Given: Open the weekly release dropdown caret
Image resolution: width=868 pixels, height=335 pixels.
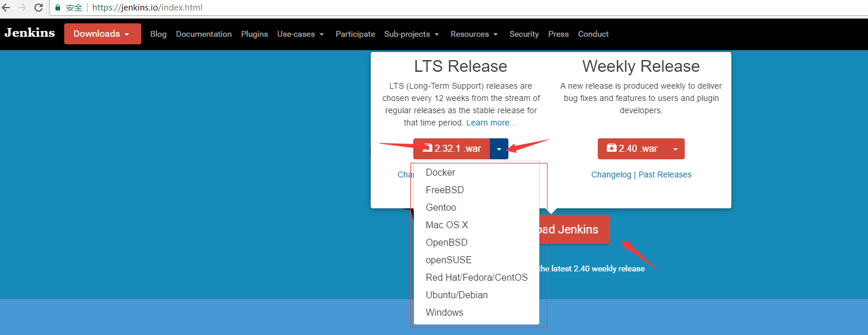Looking at the screenshot, I should (x=675, y=149).
